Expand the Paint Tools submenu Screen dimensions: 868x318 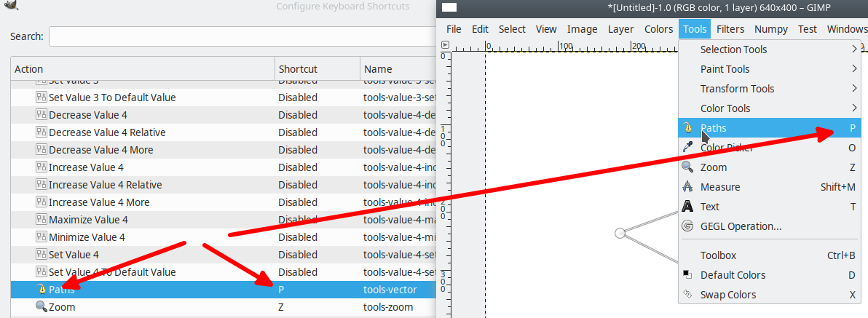[x=770, y=69]
